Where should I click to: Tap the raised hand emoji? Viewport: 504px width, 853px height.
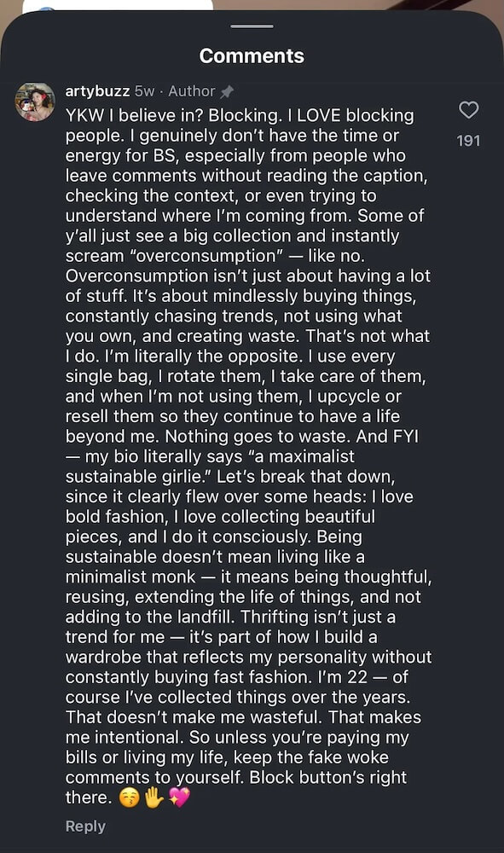154,798
